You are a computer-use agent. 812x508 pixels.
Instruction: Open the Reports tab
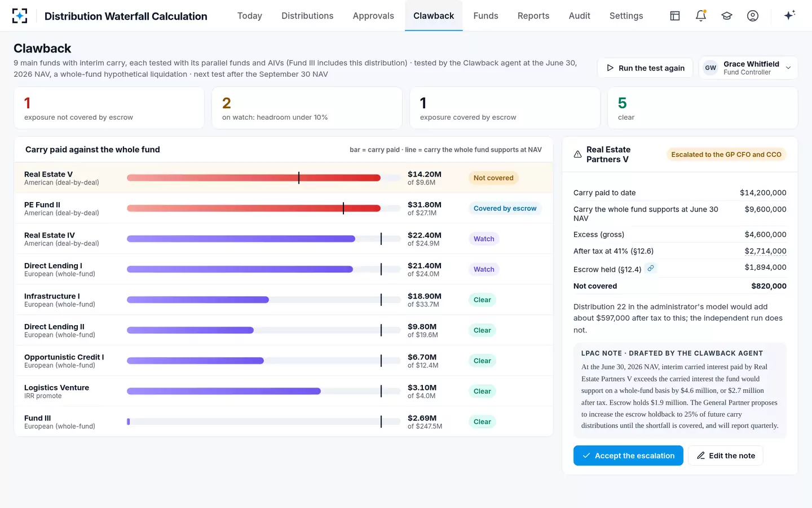533,16
